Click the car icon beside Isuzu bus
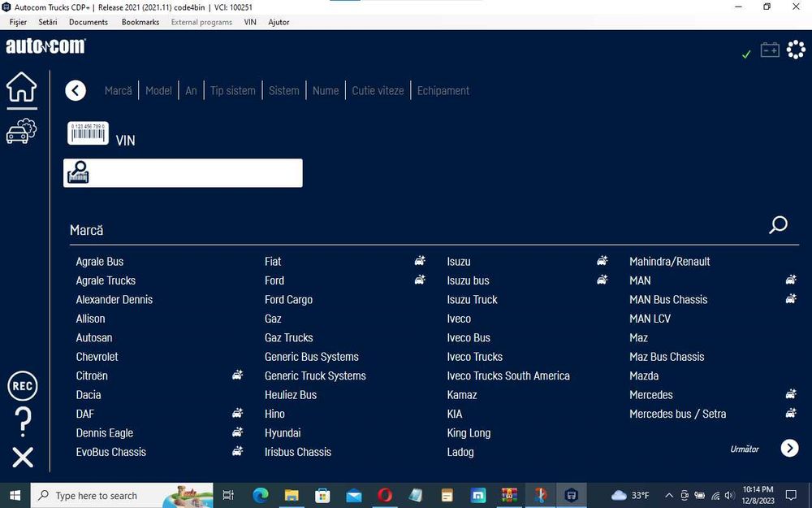 point(603,280)
